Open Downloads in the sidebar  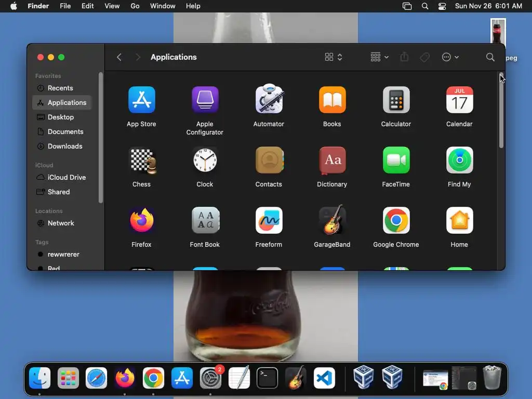62,146
